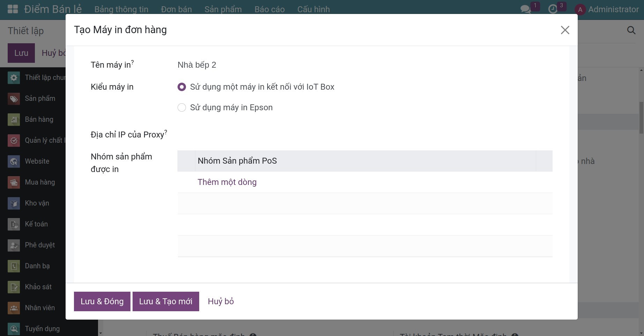
Task: Open Báo cáo menu
Action: tap(269, 9)
